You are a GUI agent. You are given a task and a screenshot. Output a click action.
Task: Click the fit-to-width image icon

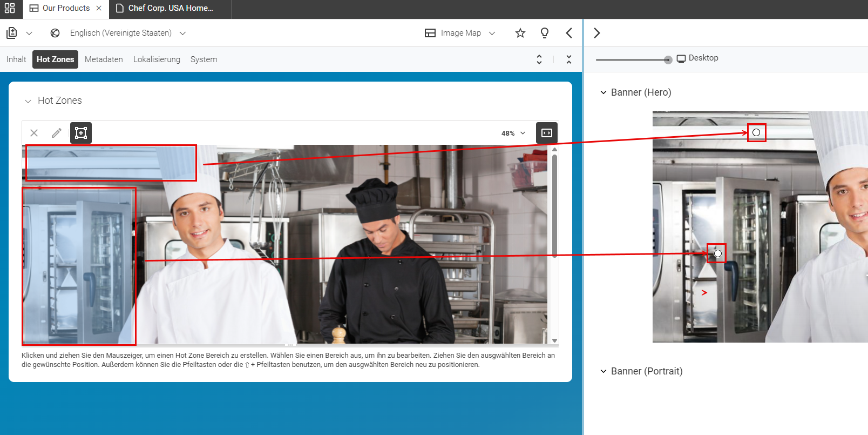[x=547, y=133]
